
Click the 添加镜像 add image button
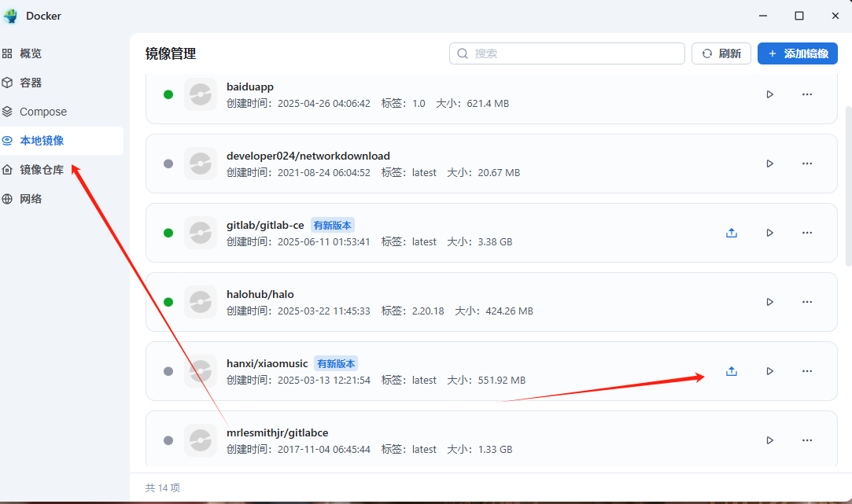click(797, 53)
